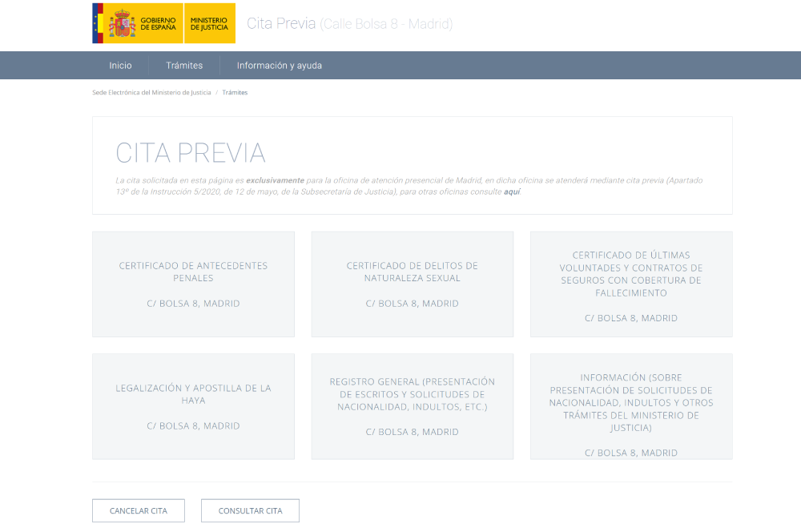Click the Consultar Cita button
This screenshot has width=801, height=532.
pos(250,510)
